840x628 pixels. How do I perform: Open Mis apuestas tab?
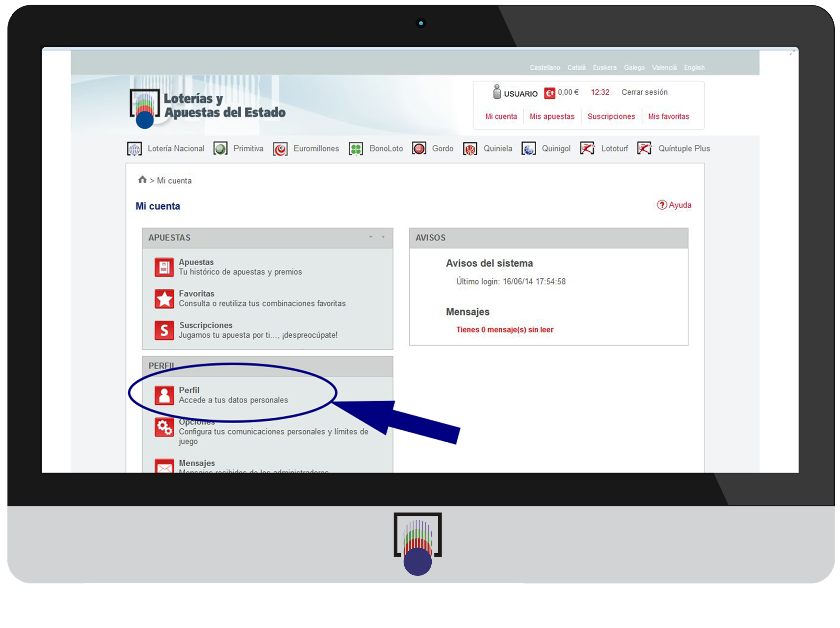(x=552, y=117)
